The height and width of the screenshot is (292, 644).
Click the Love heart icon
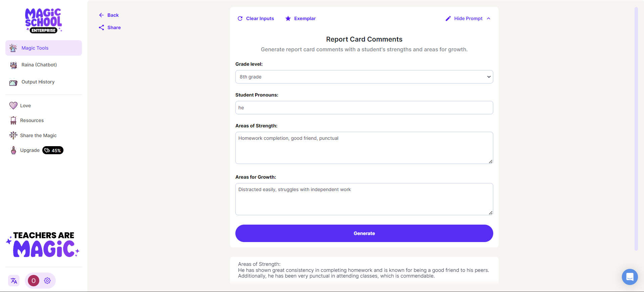pyautogui.click(x=13, y=105)
